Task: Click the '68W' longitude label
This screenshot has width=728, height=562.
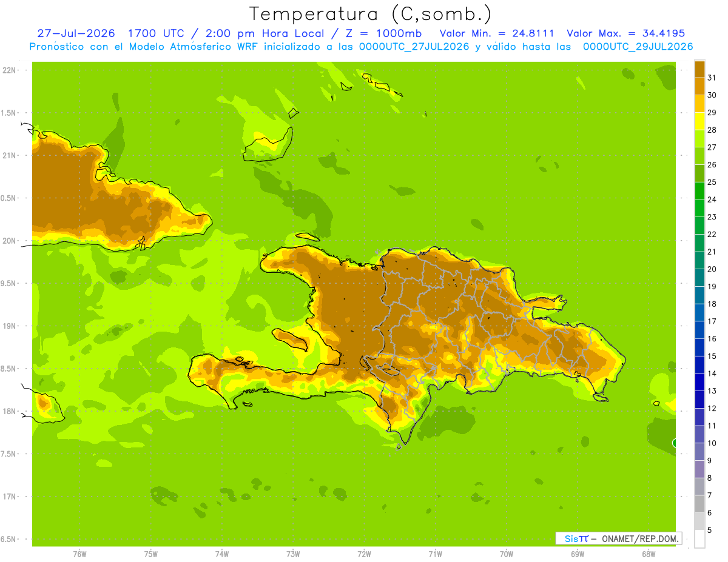Action: pos(649,554)
